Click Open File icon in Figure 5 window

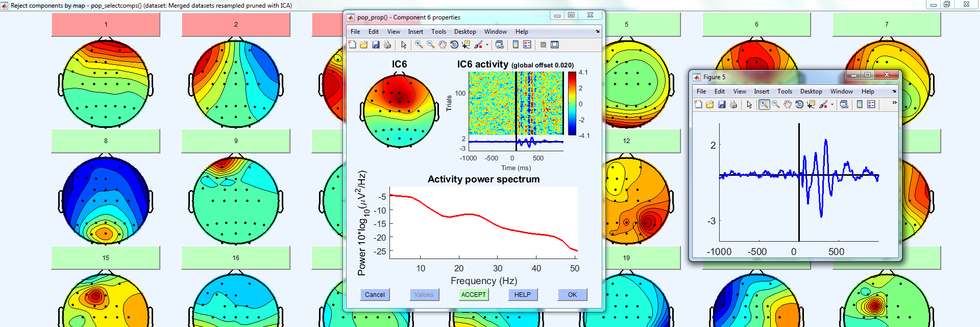click(x=710, y=104)
